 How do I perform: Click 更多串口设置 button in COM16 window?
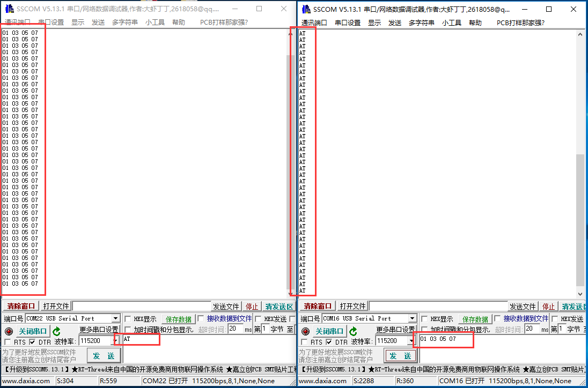[396, 330]
